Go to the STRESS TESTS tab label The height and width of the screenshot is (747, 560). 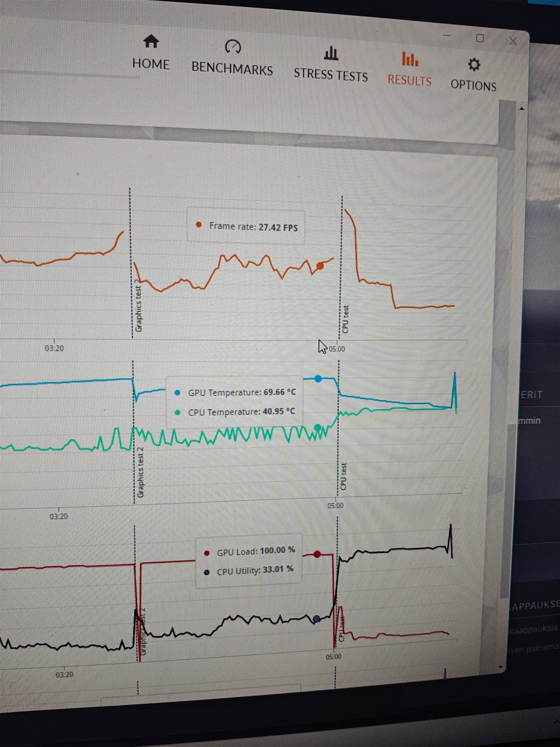click(331, 74)
